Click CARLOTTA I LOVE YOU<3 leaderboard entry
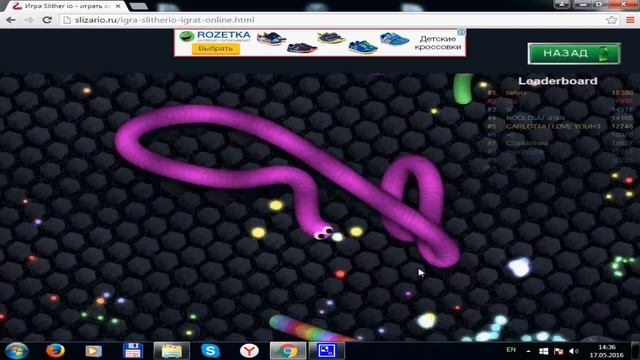 pyautogui.click(x=553, y=126)
